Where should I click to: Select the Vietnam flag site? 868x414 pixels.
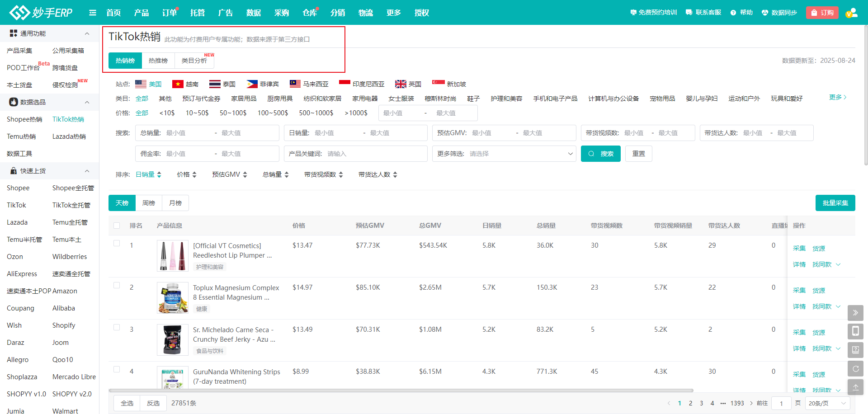178,84
